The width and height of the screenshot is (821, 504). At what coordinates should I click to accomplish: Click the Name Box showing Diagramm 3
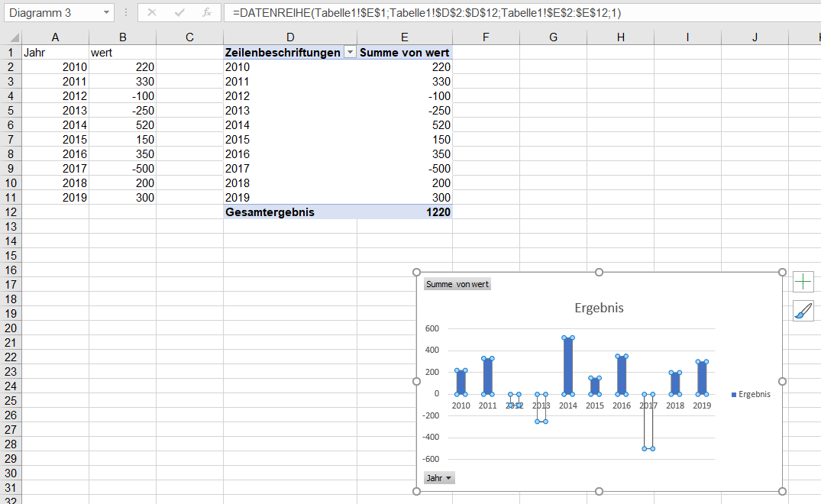click(53, 12)
